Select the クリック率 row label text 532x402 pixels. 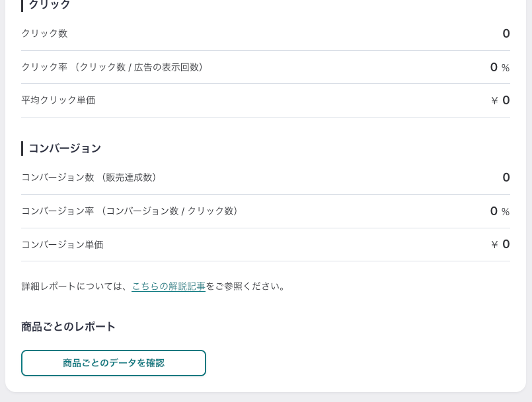click(x=112, y=67)
